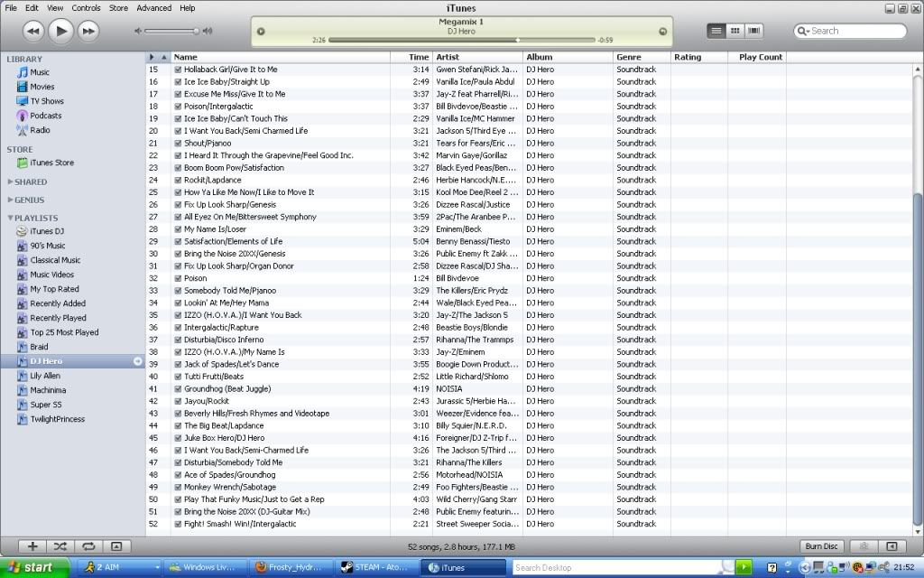Viewport: 924px width, 578px height.
Task: Uncheck the Somebody Told Me/Pjanoo checkbox
Action: [178, 291]
